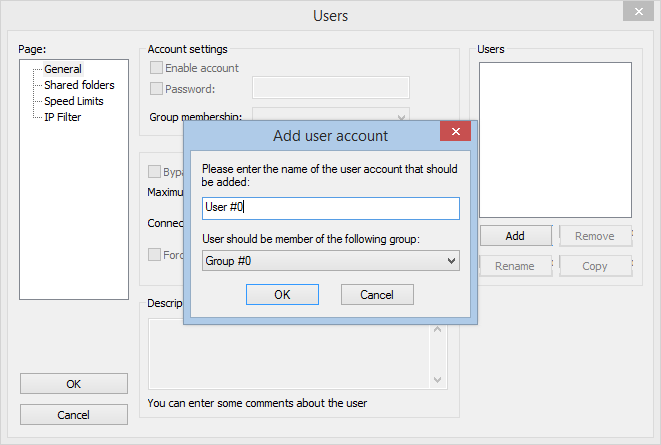The width and height of the screenshot is (661, 445).
Task: Cancel the Add user account dialog
Action: [x=377, y=294]
